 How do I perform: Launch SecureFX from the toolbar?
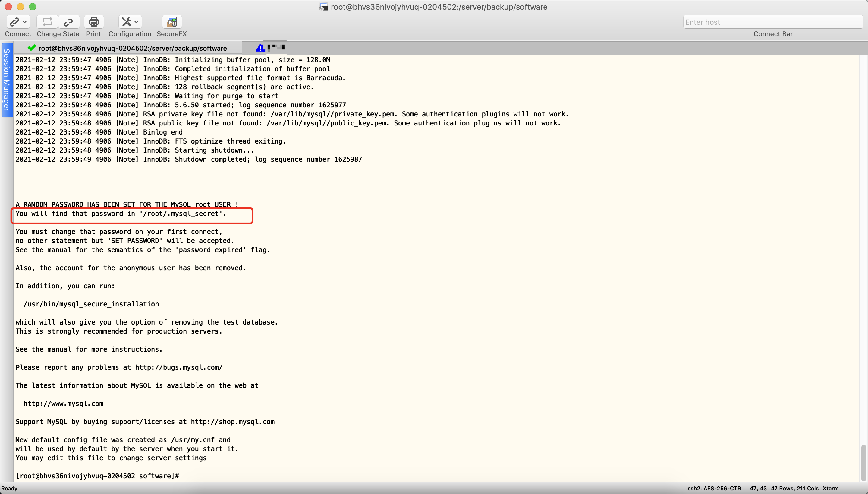click(x=172, y=22)
